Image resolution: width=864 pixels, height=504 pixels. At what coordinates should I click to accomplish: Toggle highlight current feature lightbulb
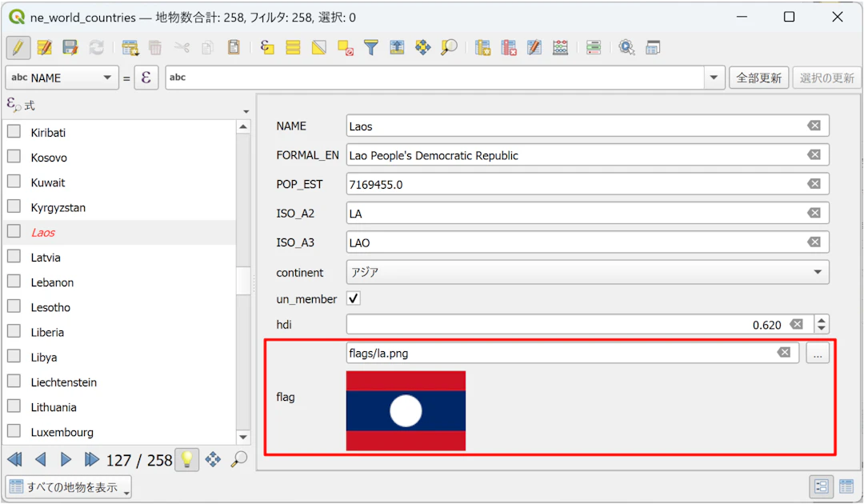[x=186, y=459]
